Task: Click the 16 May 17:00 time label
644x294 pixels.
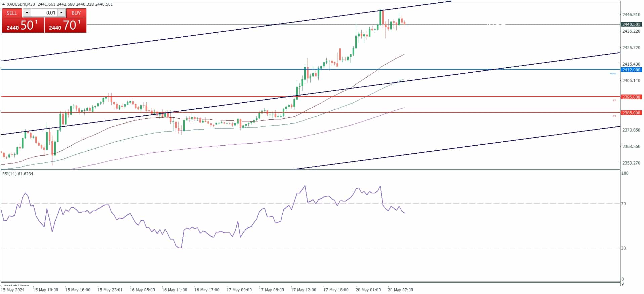Action: click(207, 290)
